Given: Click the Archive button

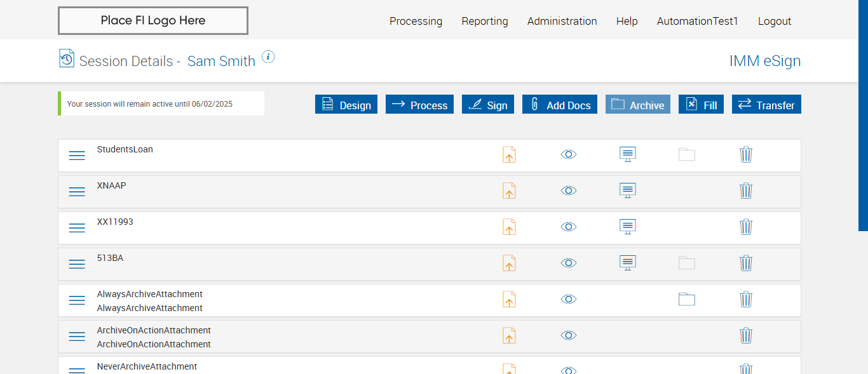Looking at the screenshot, I should pos(638,104).
